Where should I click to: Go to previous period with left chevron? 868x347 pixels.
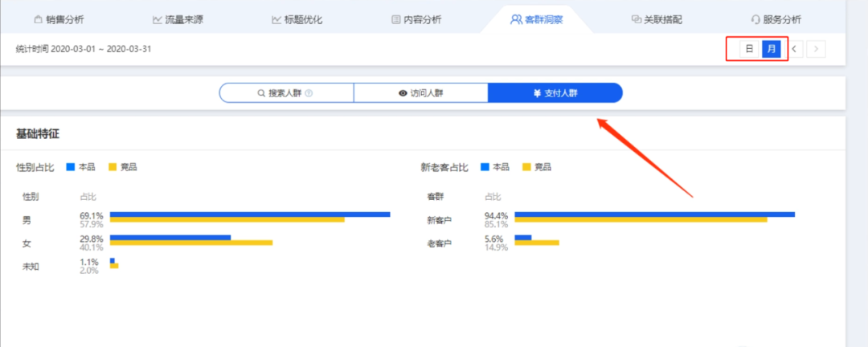pos(794,49)
